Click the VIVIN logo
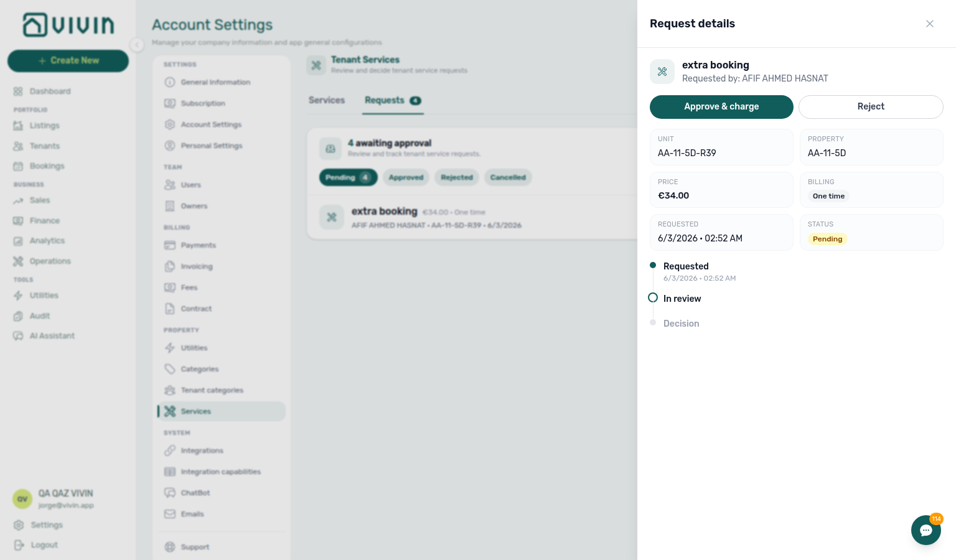 pos(68,25)
